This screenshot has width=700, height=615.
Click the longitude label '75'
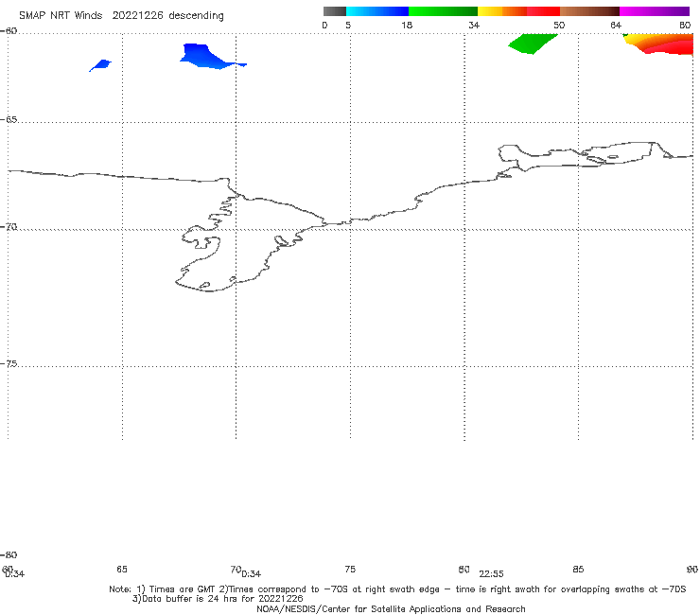350,569
